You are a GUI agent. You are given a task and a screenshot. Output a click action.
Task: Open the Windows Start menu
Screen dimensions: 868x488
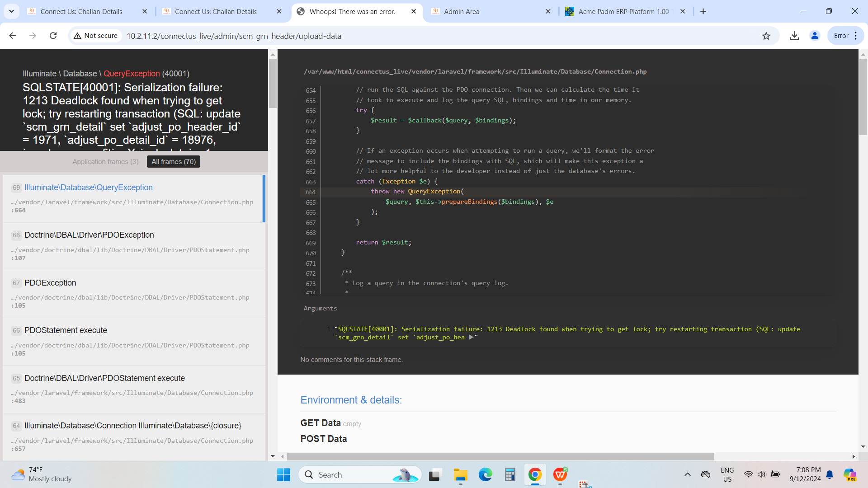283,475
